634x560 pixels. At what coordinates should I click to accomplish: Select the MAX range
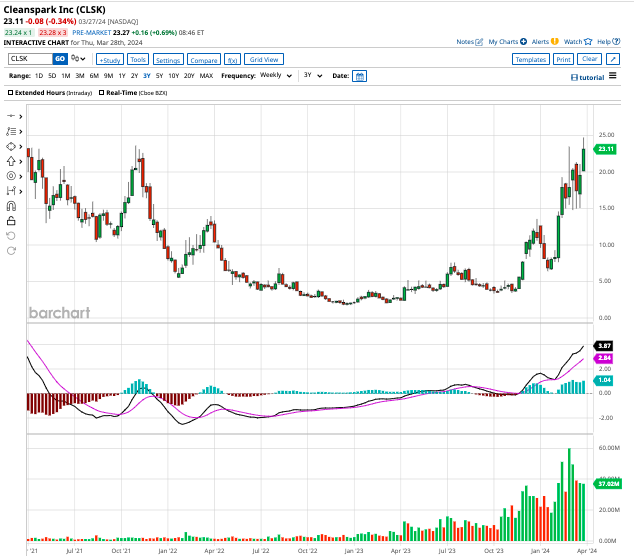click(206, 76)
